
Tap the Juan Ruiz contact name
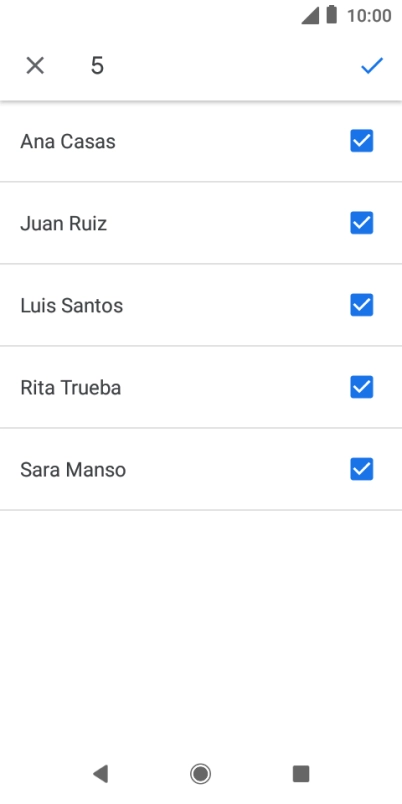[64, 224]
